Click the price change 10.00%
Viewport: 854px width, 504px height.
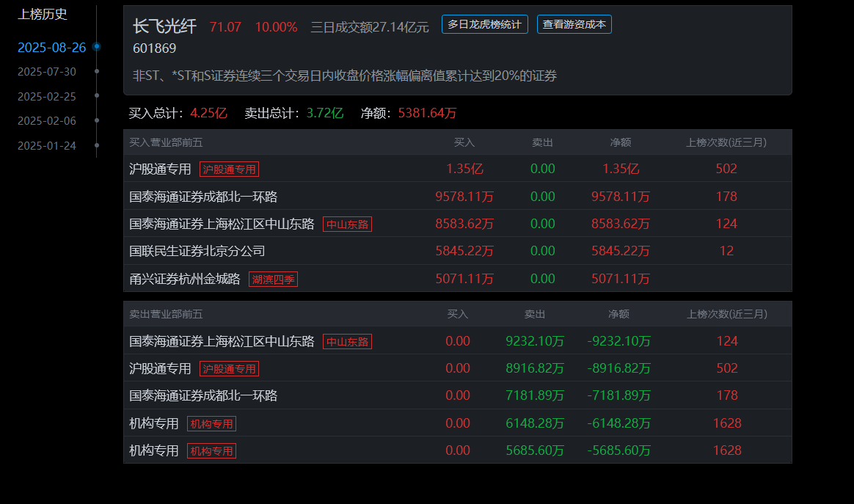pos(276,27)
